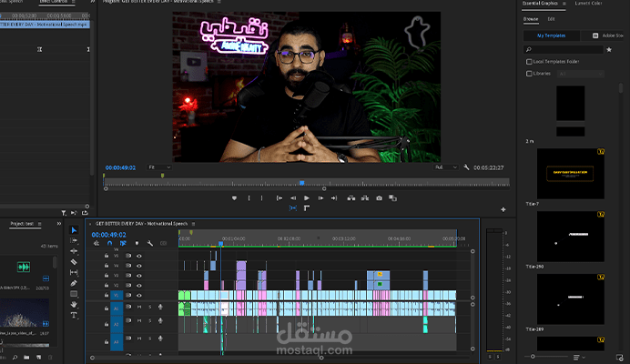Click Mark Out in the program monitor
This screenshot has height=364, width=630.
pyautogui.click(x=262, y=198)
